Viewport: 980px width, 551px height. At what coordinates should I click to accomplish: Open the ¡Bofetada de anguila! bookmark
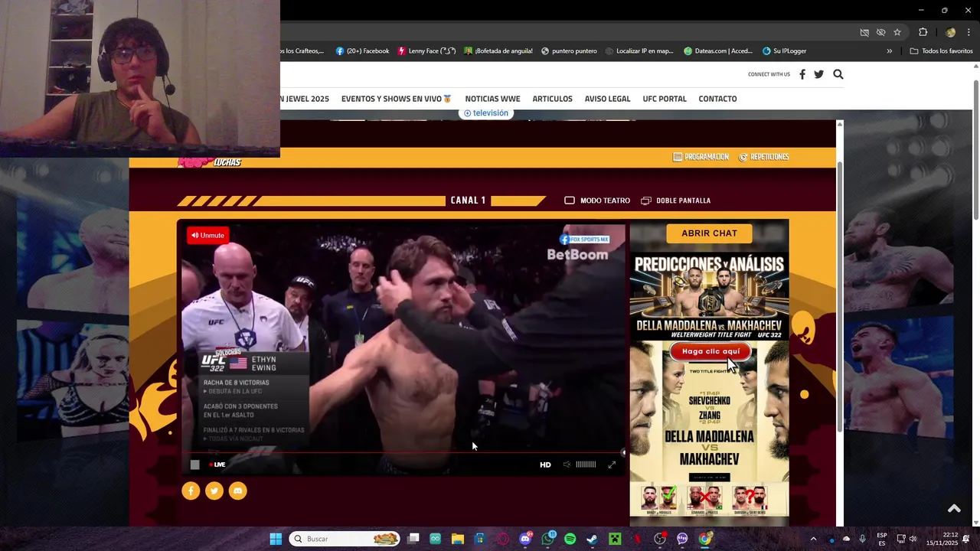pos(498,51)
